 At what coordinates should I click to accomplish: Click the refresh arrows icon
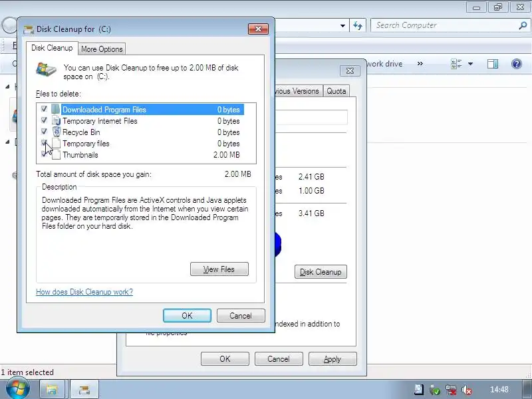358,25
